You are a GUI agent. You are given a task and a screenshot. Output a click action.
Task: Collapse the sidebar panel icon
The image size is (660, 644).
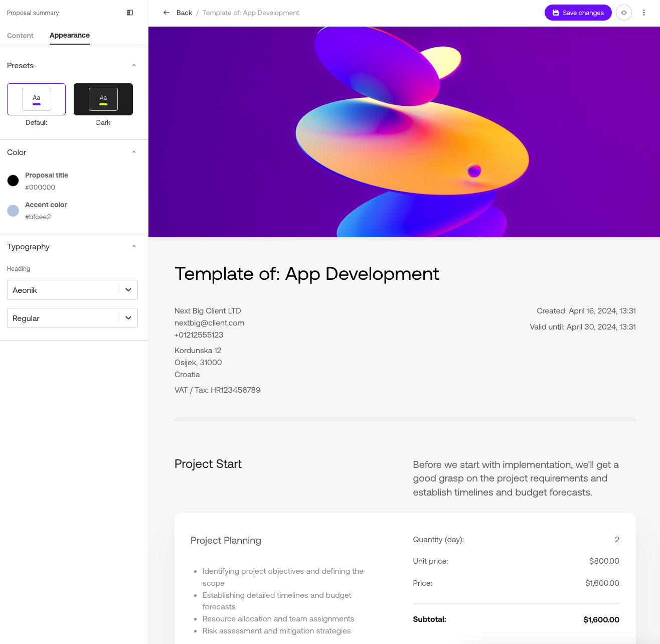click(x=130, y=13)
